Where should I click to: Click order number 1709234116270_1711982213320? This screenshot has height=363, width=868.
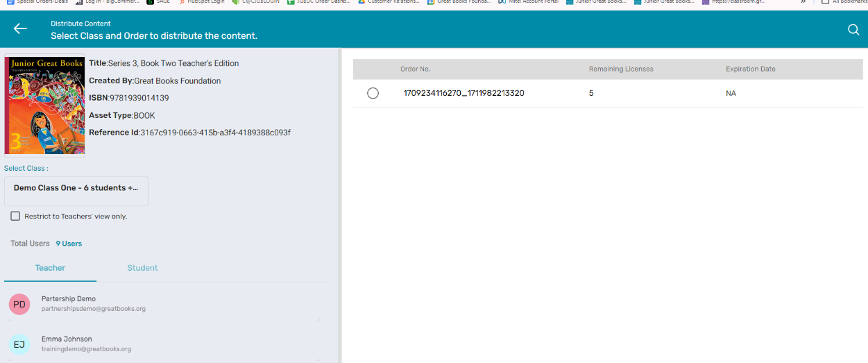[x=463, y=93]
